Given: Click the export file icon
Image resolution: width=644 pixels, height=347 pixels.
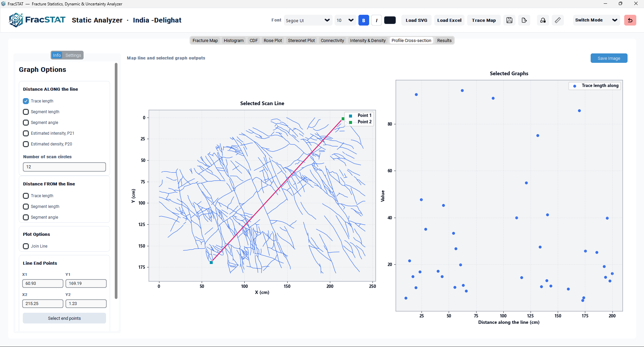Looking at the screenshot, I should (x=524, y=20).
